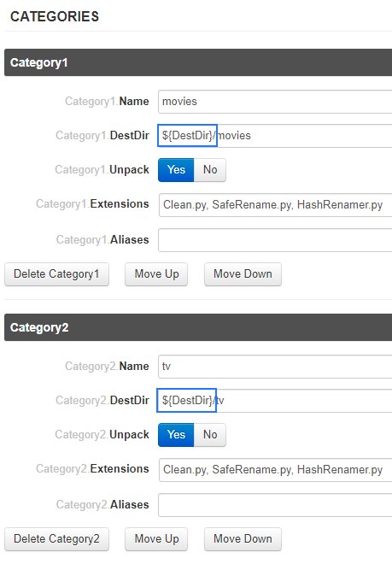Screen dimensions: 392x564
Task: Delete Category1 with its button
Action: tap(56, 274)
